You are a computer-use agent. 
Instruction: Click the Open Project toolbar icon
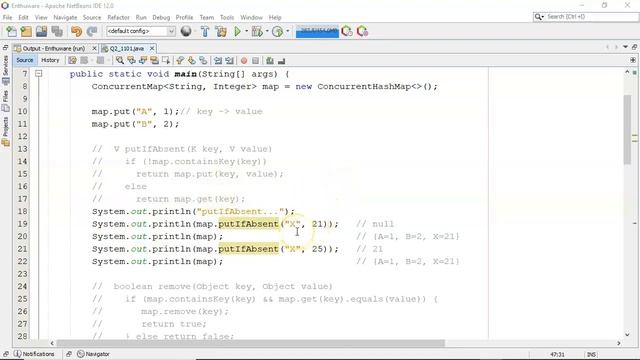(41, 31)
